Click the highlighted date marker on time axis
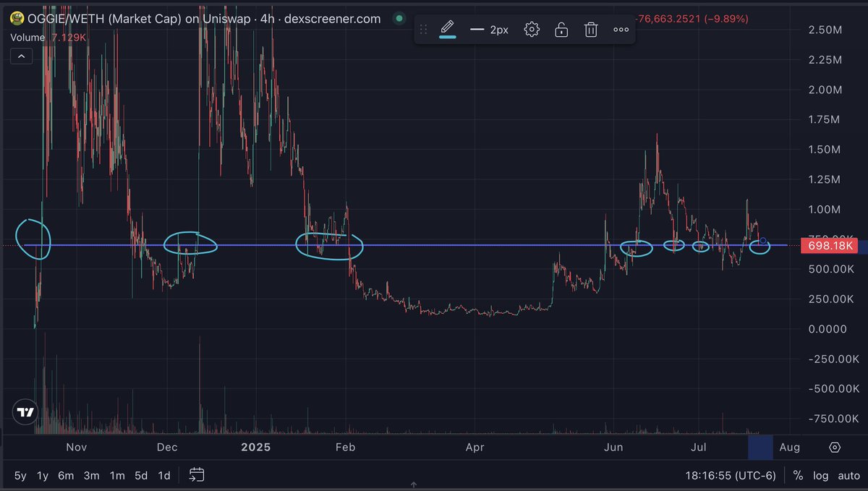Viewport: 868px width, 491px height. (759, 448)
